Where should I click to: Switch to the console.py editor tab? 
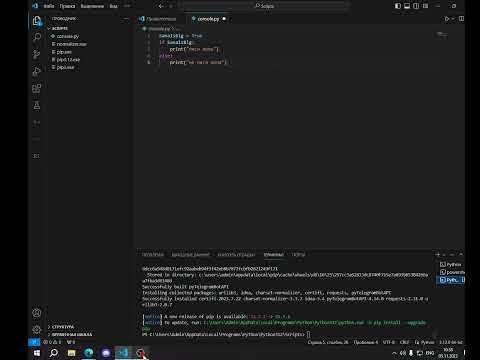(208, 19)
